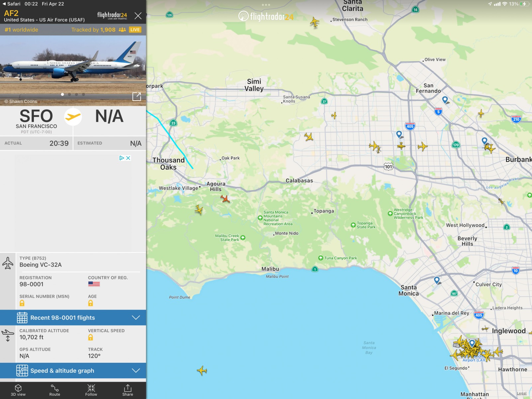Tap the Westridge-Canyonback Wilderness Park marker

390,213
